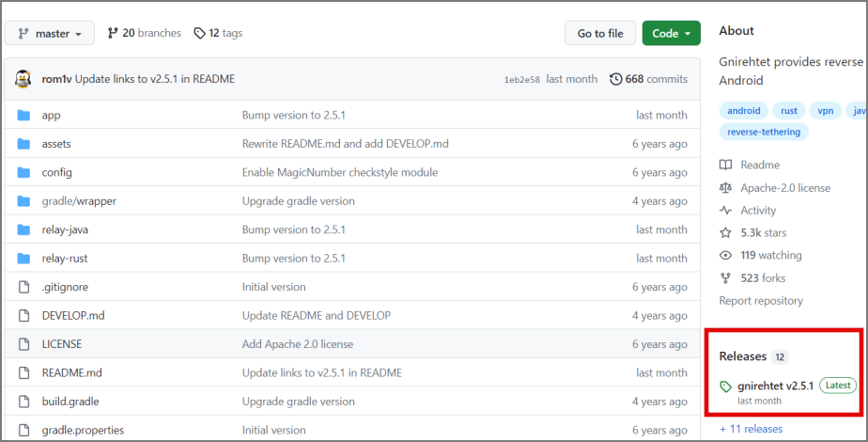The image size is (868, 442).
Task: Click the folder icon for gradle/wrapper
Action: coord(23,201)
